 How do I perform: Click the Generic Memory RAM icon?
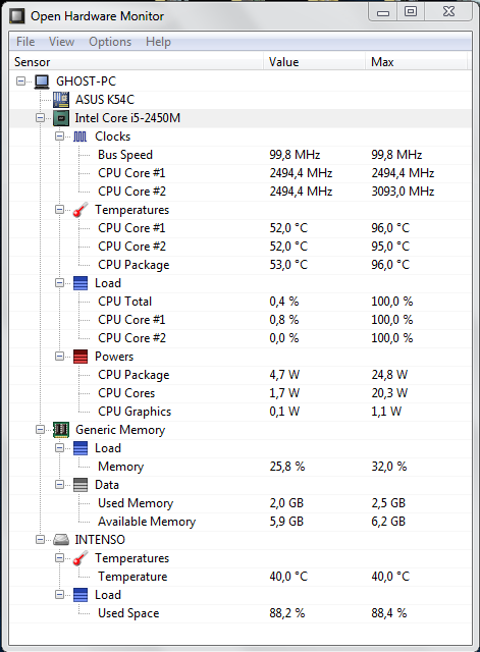61,430
